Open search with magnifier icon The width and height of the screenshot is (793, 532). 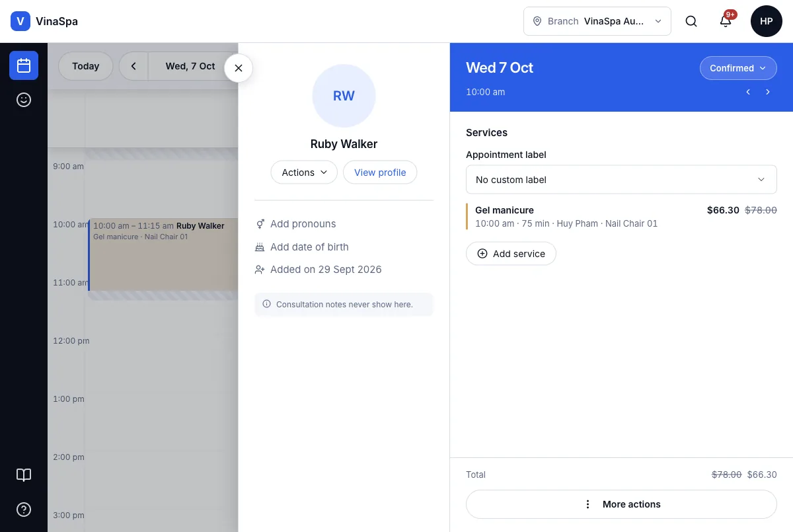click(691, 21)
